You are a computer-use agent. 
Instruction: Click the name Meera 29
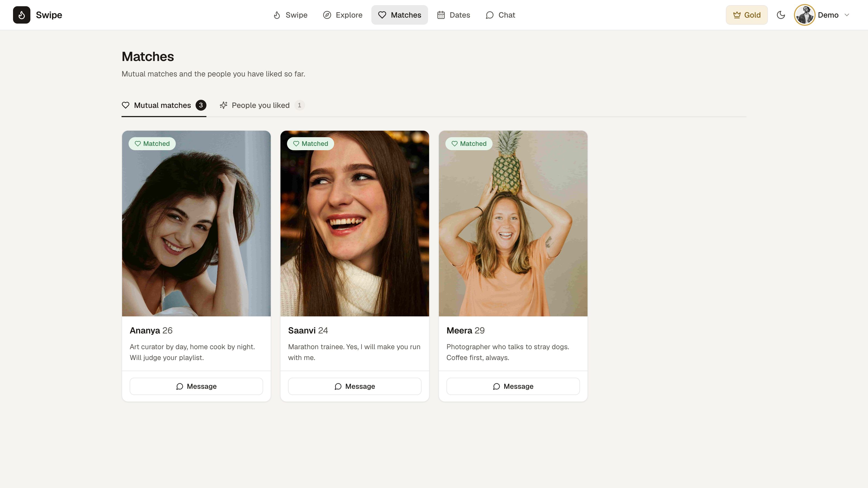coord(465,330)
